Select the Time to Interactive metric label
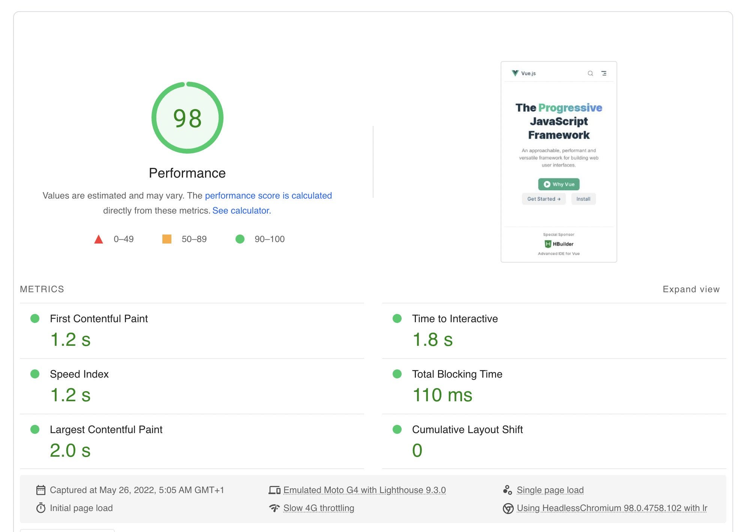Viewport: 756px width, 532px height. pyautogui.click(x=455, y=318)
